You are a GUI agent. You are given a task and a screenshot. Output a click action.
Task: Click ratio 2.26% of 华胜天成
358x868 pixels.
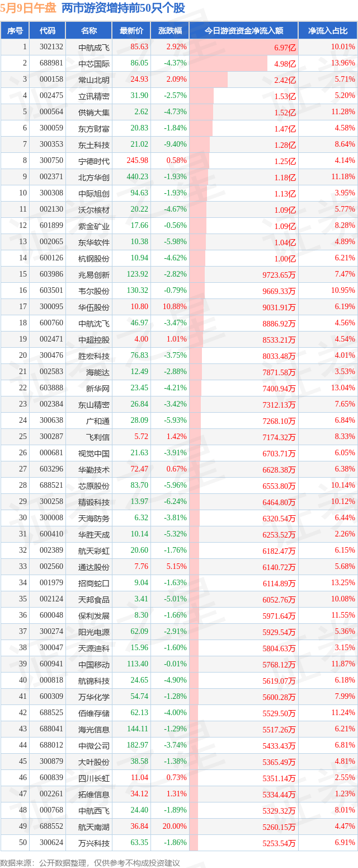pyautogui.click(x=345, y=534)
